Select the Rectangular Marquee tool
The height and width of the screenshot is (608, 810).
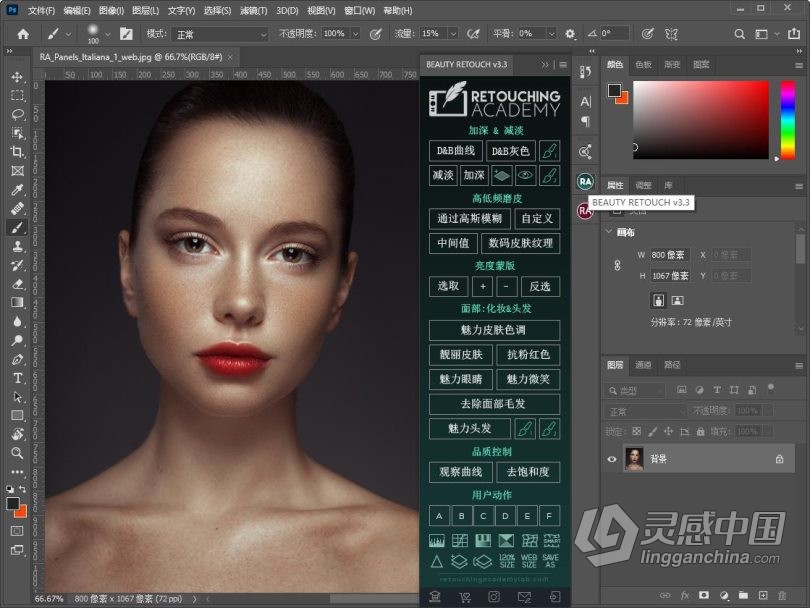click(x=17, y=96)
